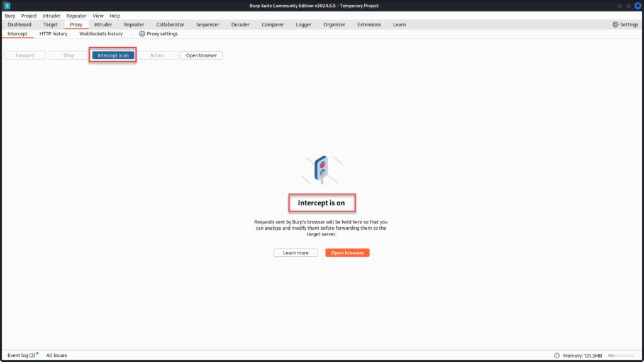Switch to the Dashboard tab

(19, 25)
